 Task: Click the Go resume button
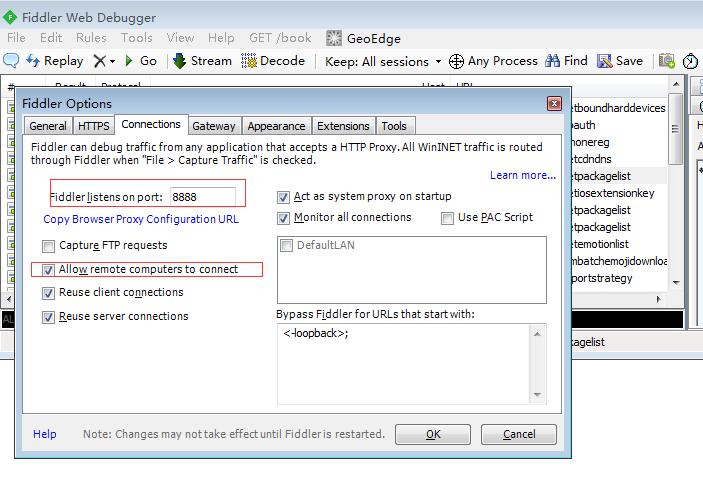click(141, 61)
